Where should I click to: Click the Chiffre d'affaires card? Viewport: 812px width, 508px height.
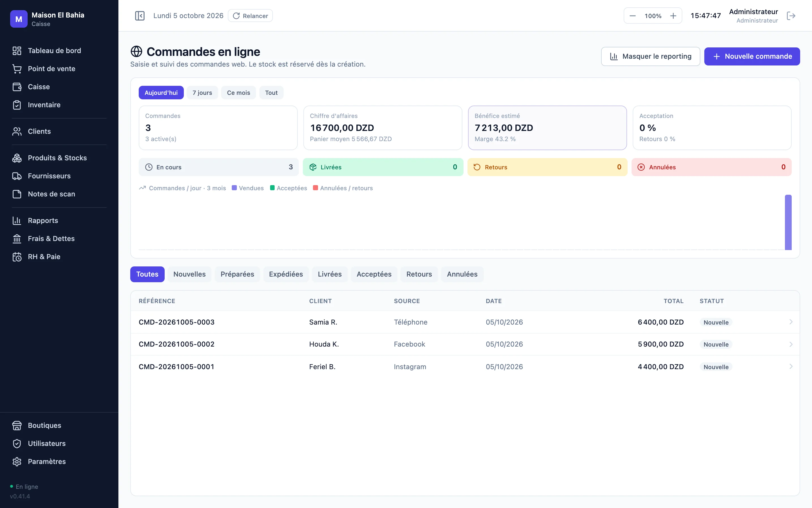383,128
